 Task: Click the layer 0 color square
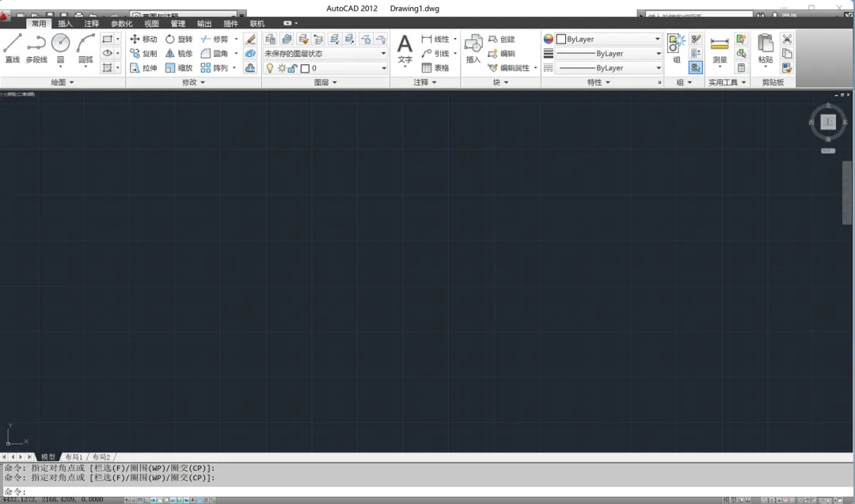305,68
